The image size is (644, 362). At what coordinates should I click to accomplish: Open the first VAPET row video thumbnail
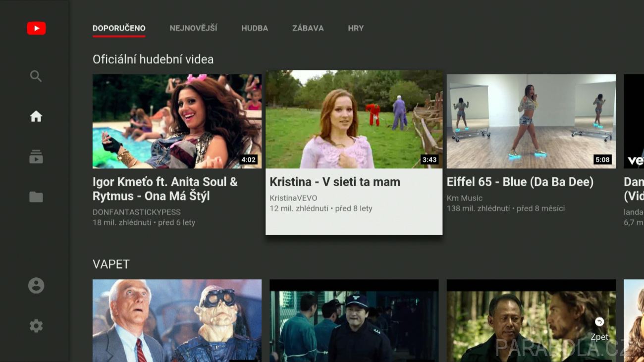pyautogui.click(x=177, y=320)
